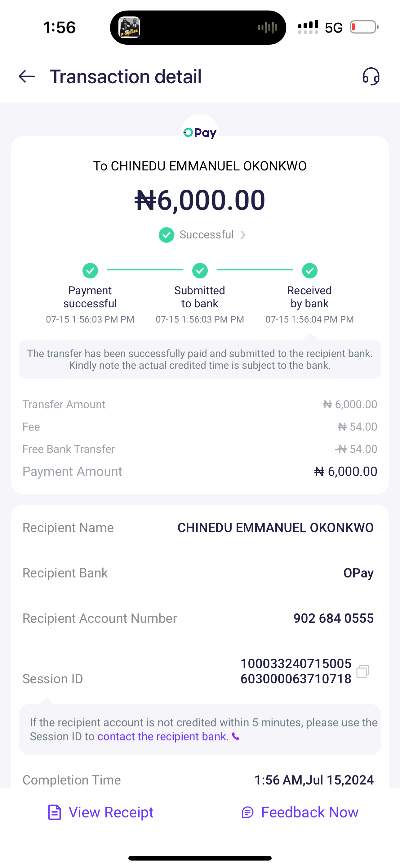The width and height of the screenshot is (400, 868).
Task: Tap the Submitted to bank step checkmark
Action: 200,271
